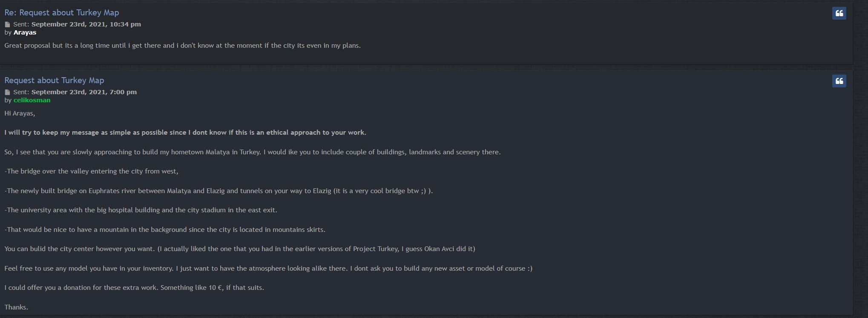View the profile of user celikosman
This screenshot has width=868, height=318.
point(32,100)
